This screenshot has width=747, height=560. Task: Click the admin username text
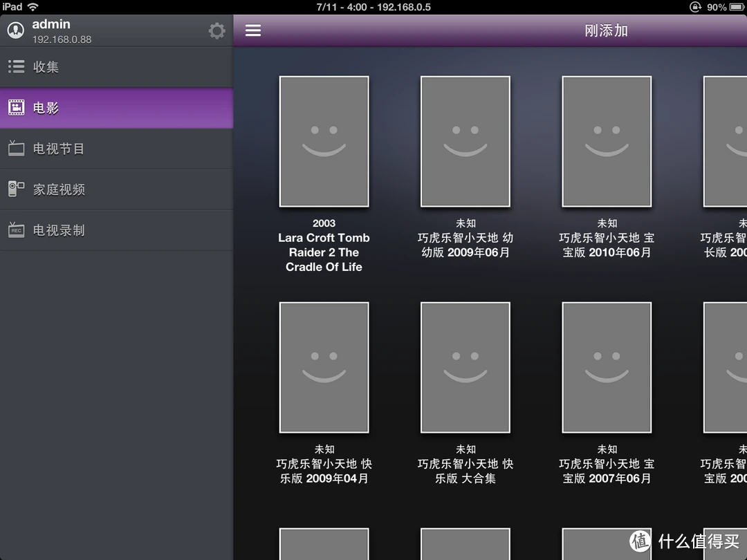(x=51, y=24)
